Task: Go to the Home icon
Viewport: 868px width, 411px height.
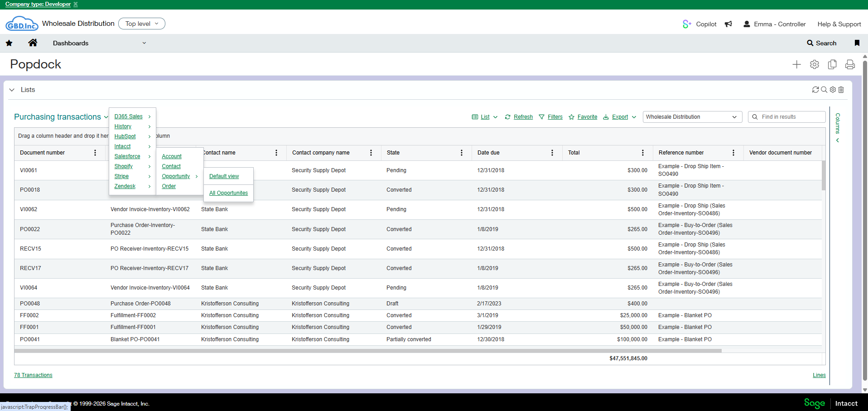Action: (33, 43)
